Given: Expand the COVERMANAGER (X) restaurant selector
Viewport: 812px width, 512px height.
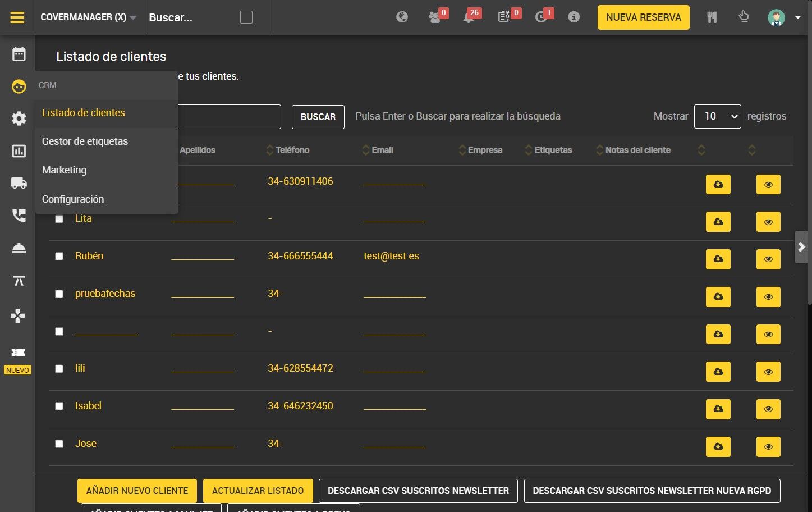Looking at the screenshot, I should [x=88, y=17].
